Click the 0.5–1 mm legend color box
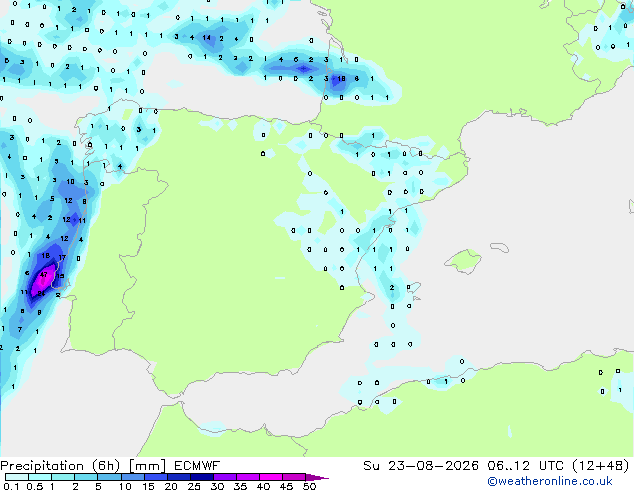The image size is (634, 490). pyautogui.click(x=40, y=477)
